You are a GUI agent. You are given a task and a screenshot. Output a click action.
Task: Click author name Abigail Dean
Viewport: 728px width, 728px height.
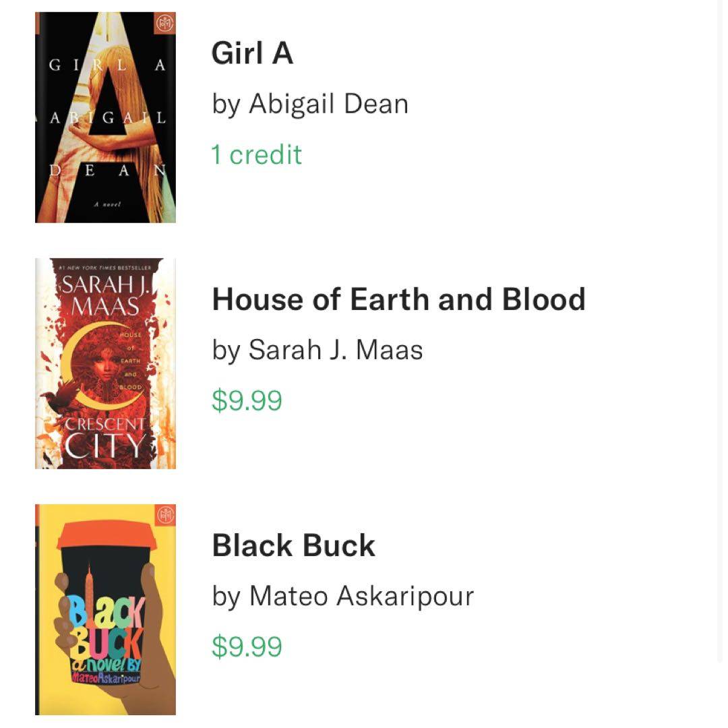pos(310,104)
